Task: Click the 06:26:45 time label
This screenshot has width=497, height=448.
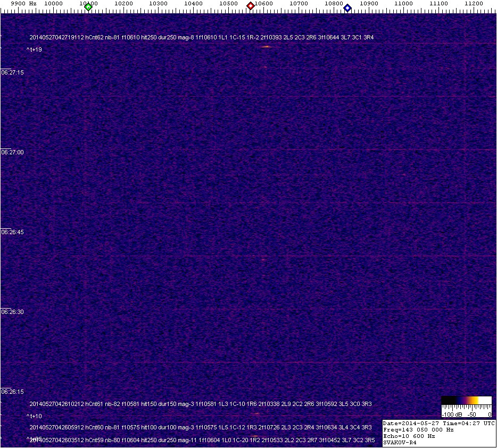Action: [x=12, y=232]
